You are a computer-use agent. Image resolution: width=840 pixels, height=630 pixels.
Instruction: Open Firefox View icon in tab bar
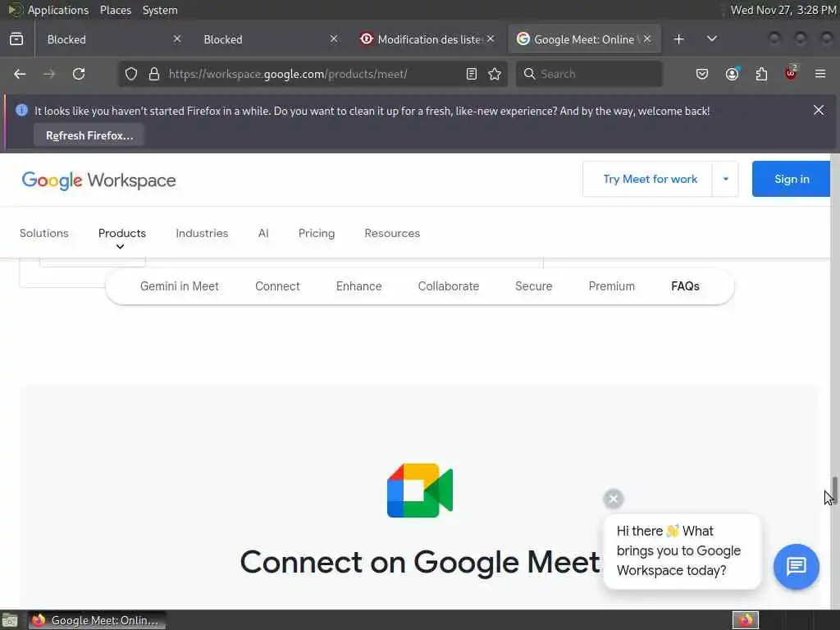click(16, 39)
